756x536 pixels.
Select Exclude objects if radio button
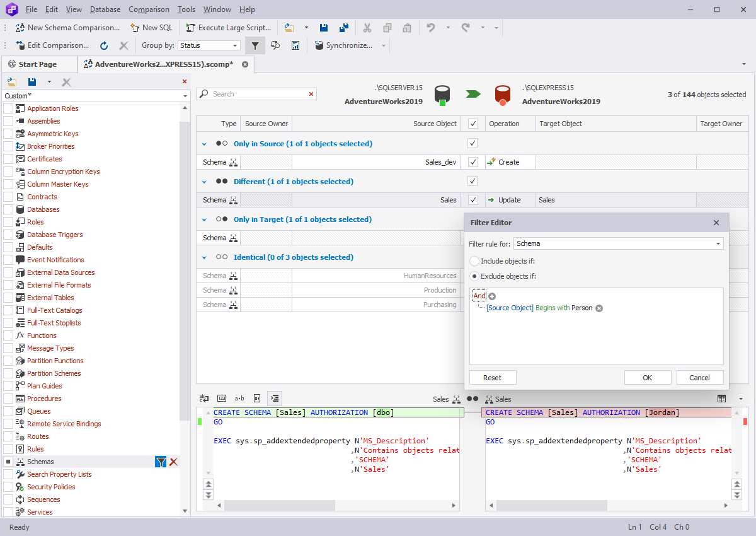(474, 276)
